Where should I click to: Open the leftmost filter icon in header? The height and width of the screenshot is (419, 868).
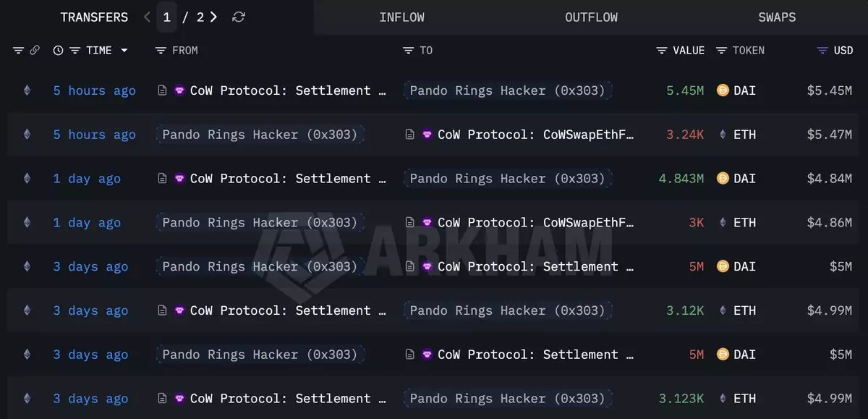(x=18, y=50)
